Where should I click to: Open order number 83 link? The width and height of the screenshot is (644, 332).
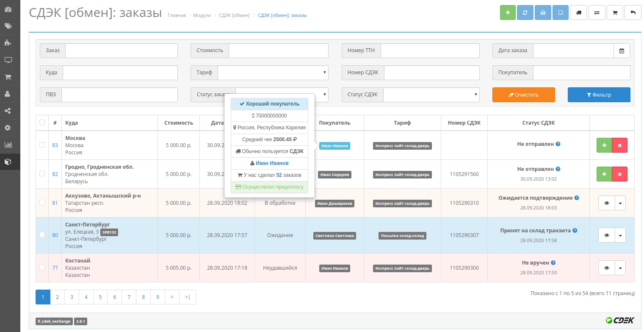pos(55,145)
